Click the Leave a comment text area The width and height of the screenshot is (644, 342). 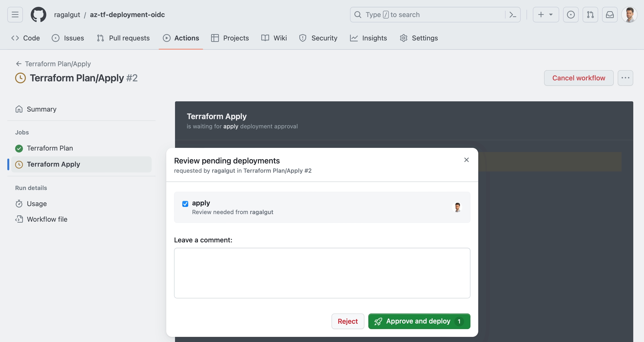[x=322, y=273]
